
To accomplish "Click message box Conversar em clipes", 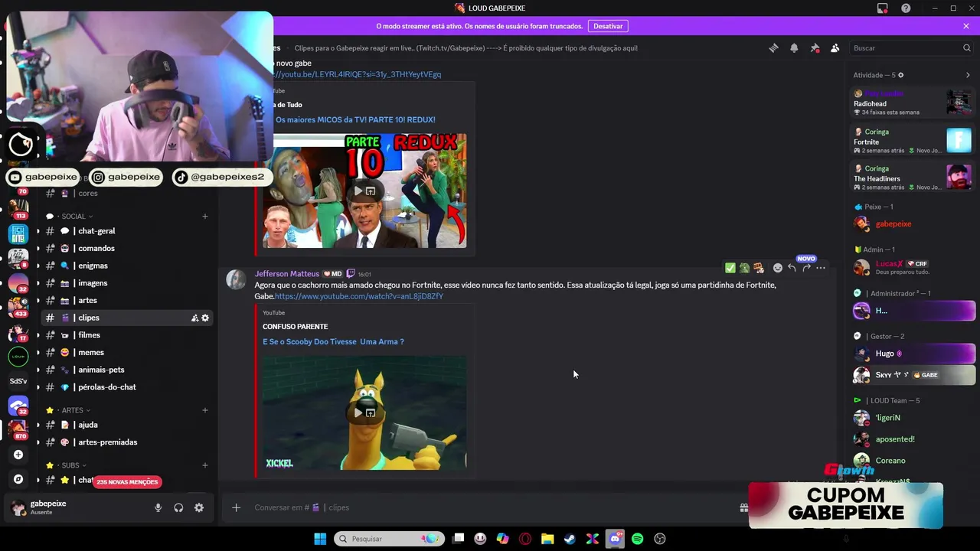I will 490,507.
